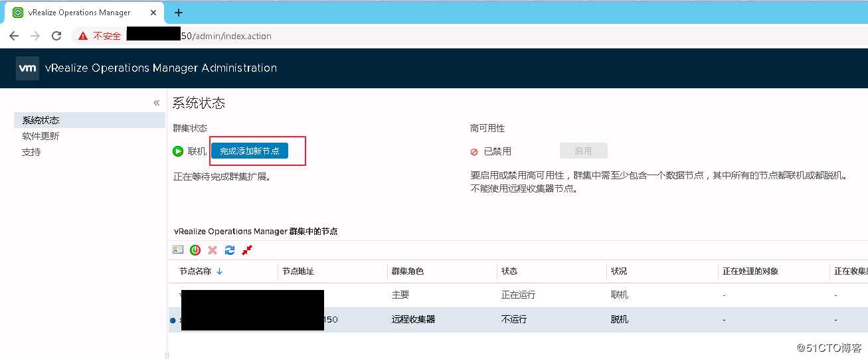Viewport: 868px width, 359px height.
Task: Click the 完成添加新节点 button
Action: tap(250, 151)
